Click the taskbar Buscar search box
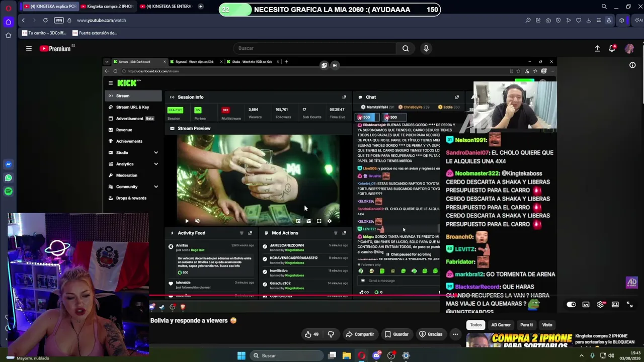This screenshot has height=362, width=644. (x=286, y=355)
